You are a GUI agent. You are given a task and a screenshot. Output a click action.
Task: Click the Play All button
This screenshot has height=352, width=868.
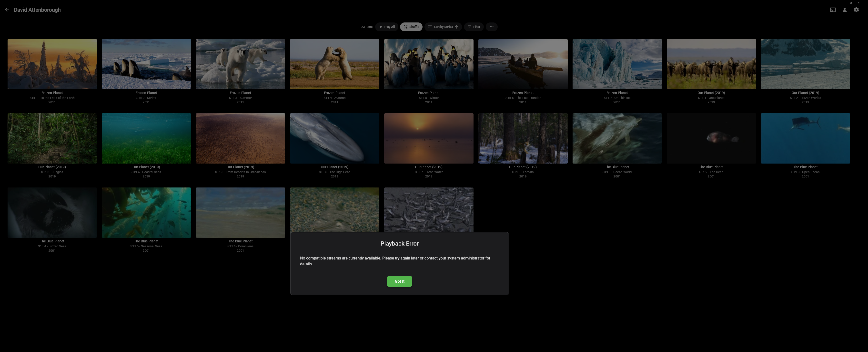click(387, 27)
